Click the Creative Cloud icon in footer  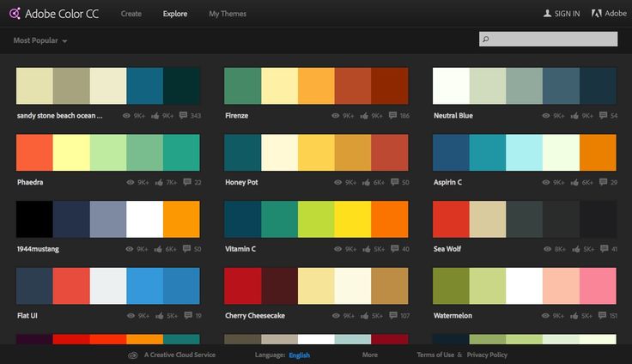pos(132,355)
